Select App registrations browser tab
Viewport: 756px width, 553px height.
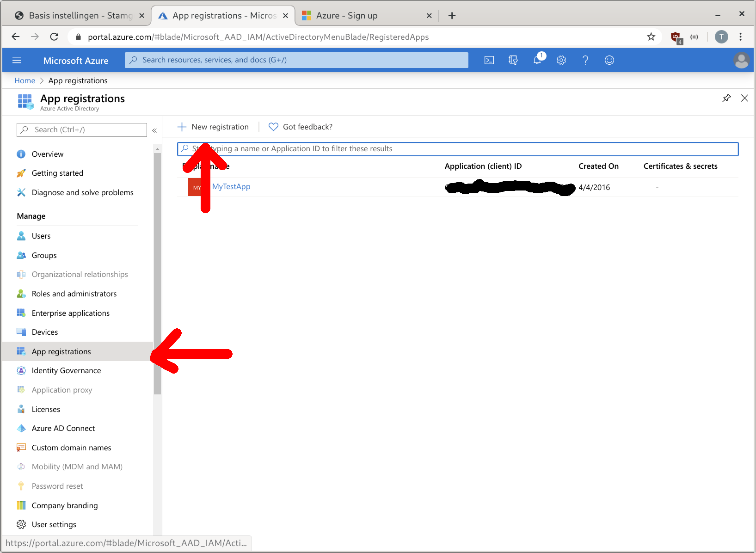(222, 15)
